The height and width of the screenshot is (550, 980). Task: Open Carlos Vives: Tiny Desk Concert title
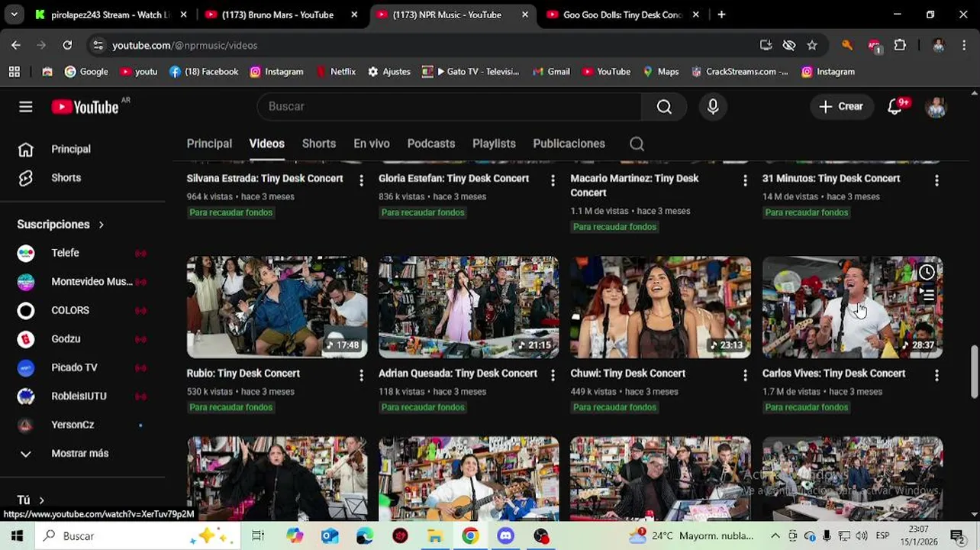click(833, 374)
